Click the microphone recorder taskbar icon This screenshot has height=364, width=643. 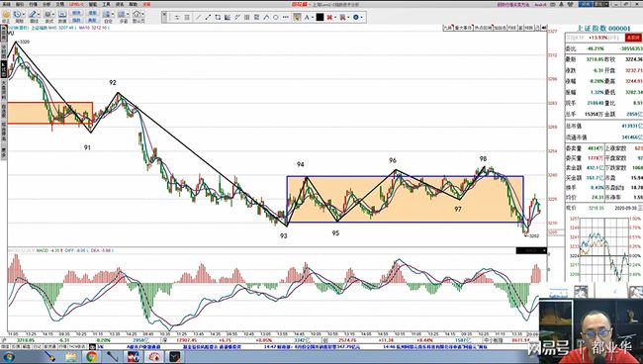coord(113,357)
